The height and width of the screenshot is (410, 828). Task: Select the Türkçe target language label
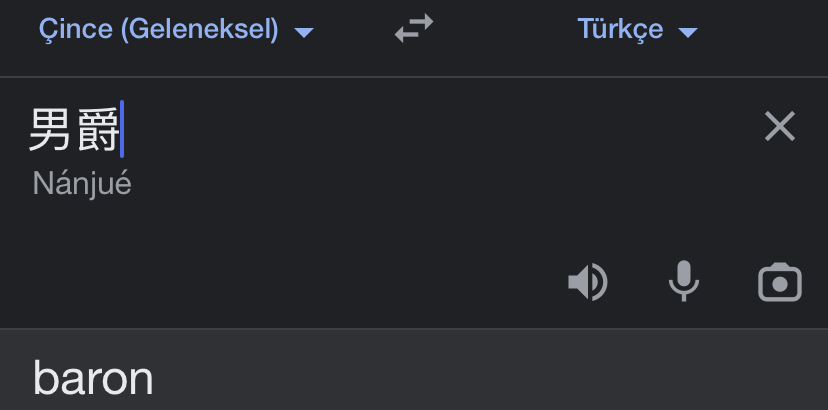pyautogui.click(x=620, y=29)
